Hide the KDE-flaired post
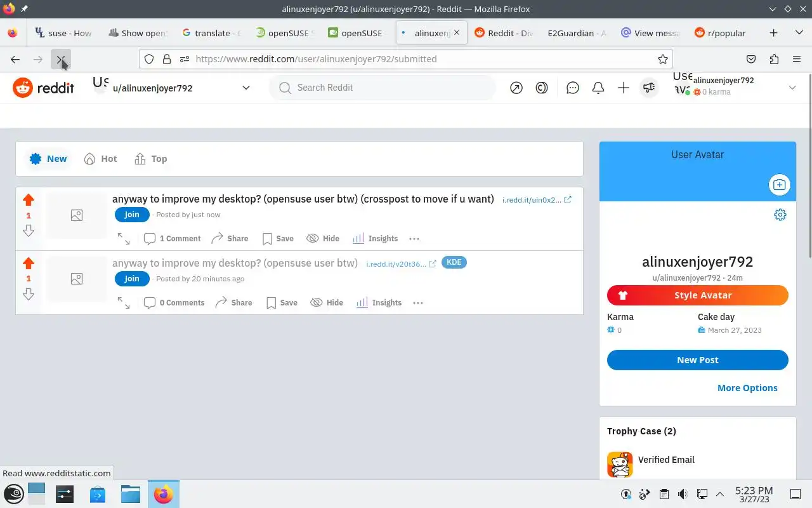This screenshot has width=812, height=508. point(327,303)
